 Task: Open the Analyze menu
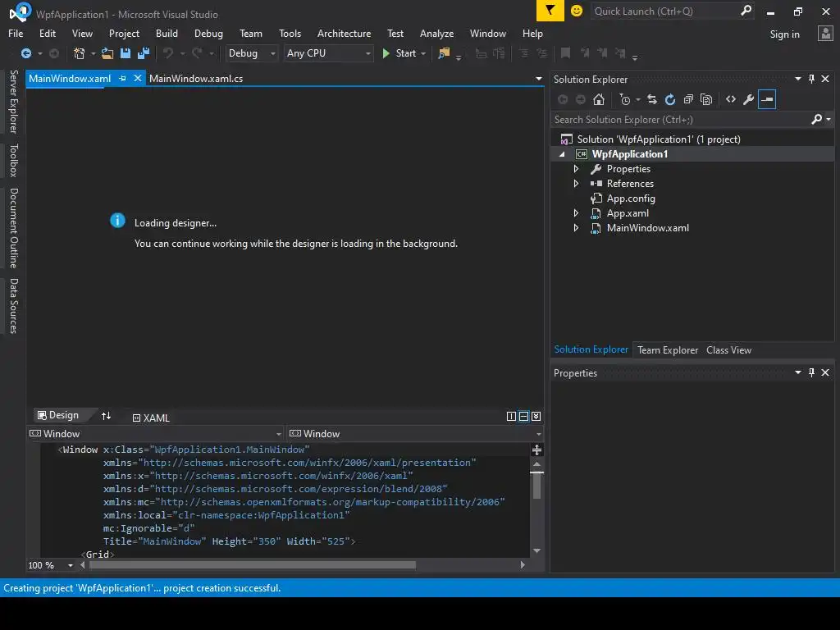436,33
